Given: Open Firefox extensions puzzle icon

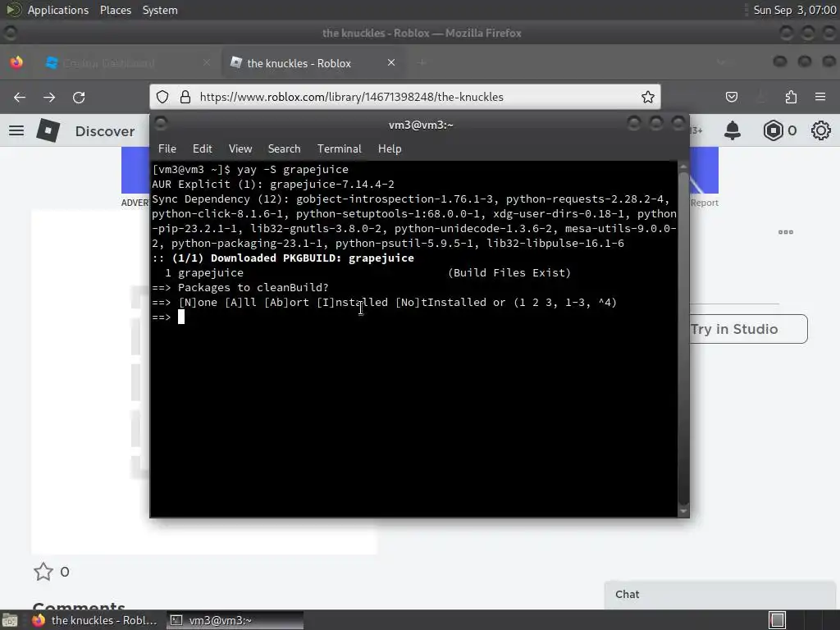Looking at the screenshot, I should (x=791, y=97).
